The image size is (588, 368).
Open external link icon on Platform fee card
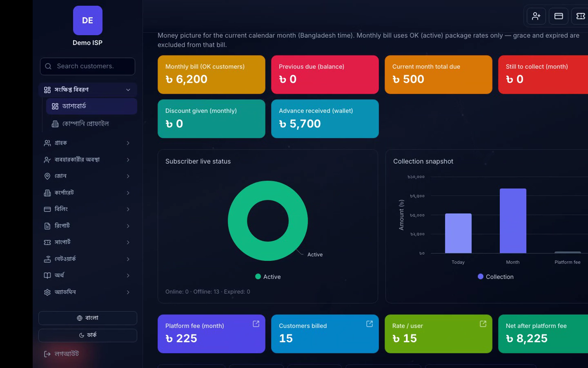coord(256,324)
